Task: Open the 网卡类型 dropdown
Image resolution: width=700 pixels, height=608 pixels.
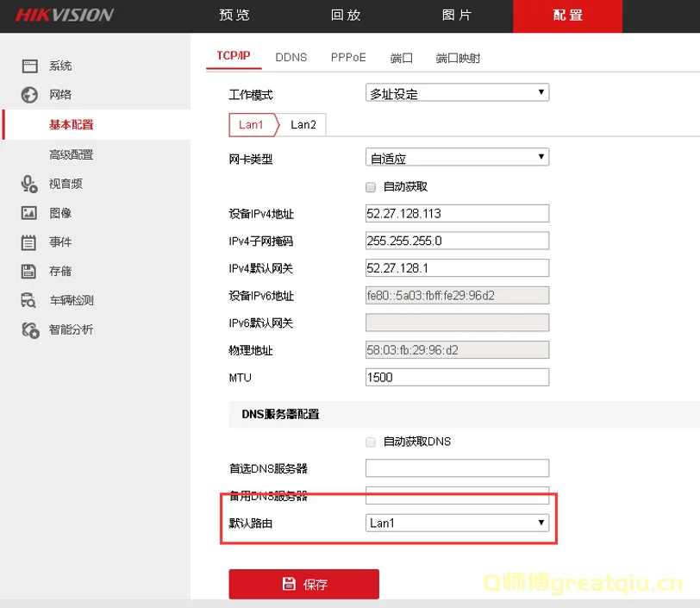Action: [457, 158]
